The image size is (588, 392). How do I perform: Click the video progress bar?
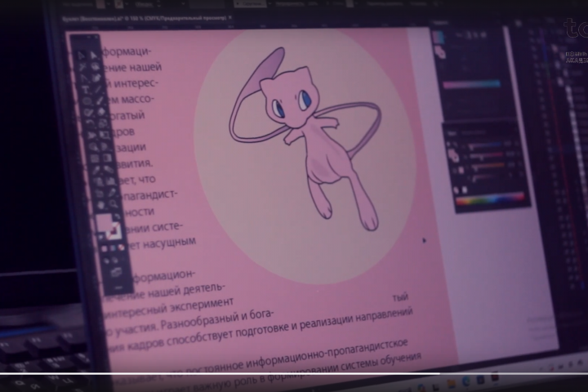(x=294, y=373)
